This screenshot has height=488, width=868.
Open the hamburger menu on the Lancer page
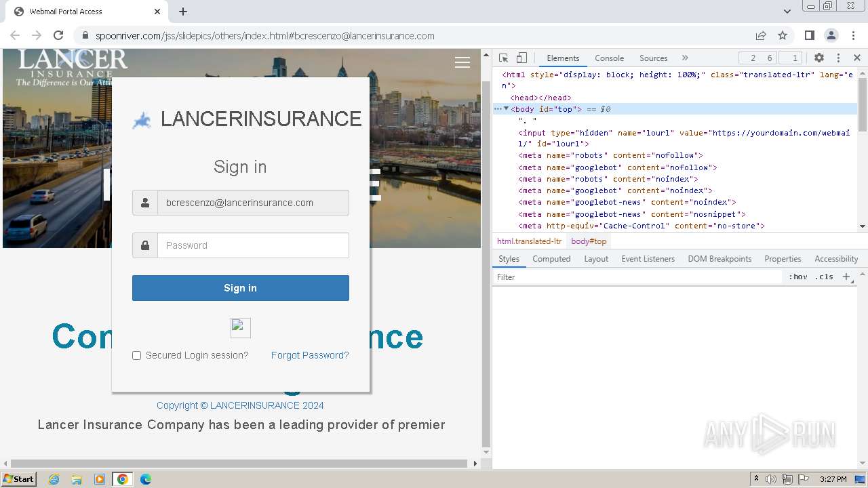[x=462, y=62]
